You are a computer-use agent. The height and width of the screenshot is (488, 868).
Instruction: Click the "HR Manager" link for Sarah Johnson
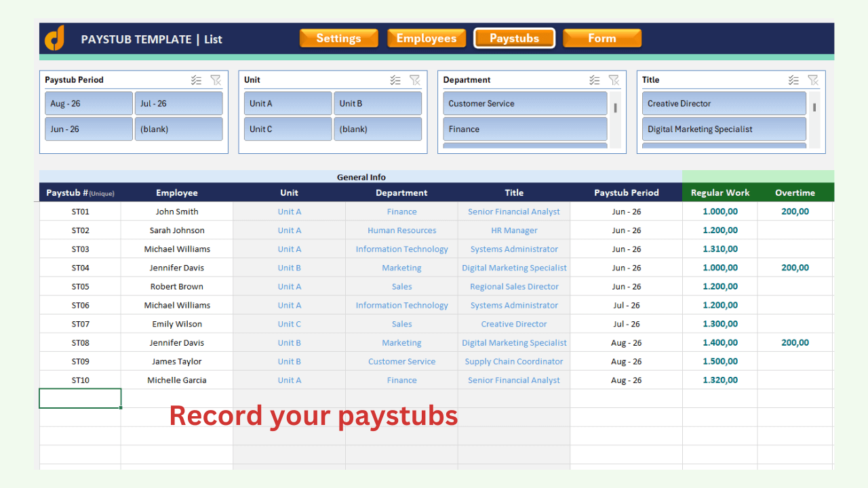pos(514,230)
